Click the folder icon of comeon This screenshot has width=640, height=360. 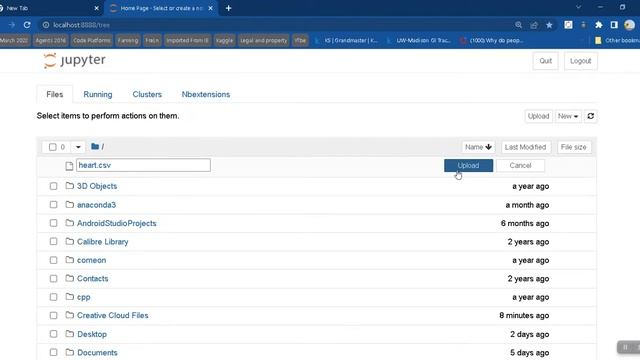click(70, 260)
